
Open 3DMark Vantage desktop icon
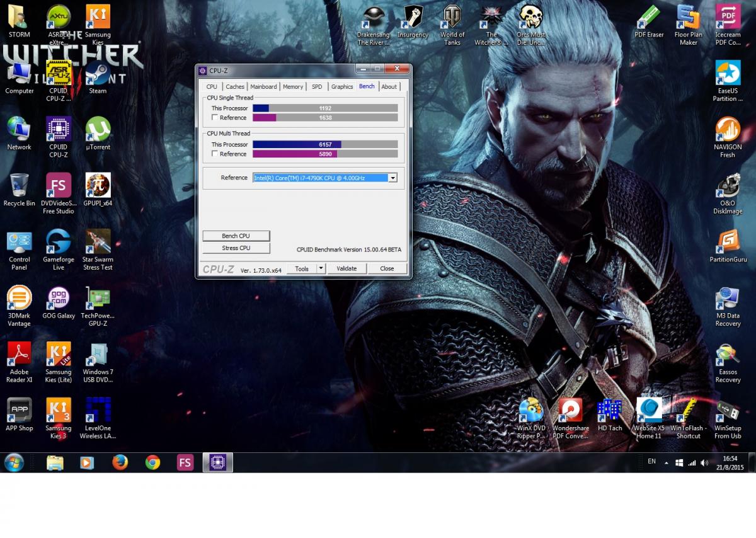pos(20,307)
